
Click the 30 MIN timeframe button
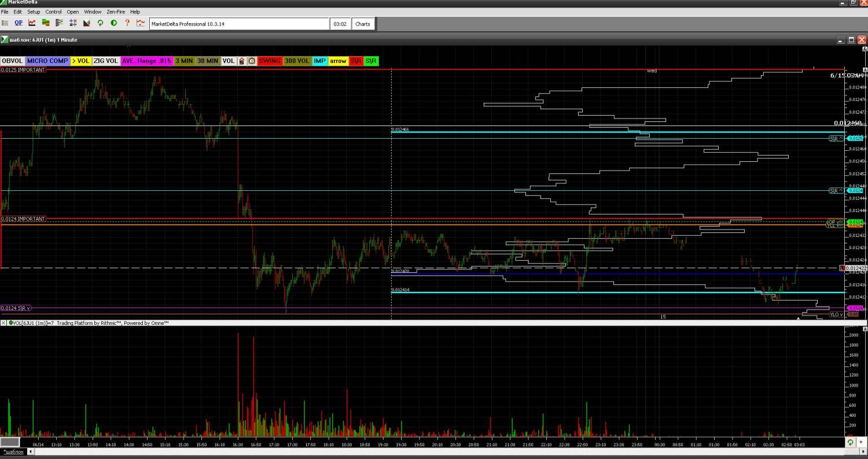pos(208,61)
